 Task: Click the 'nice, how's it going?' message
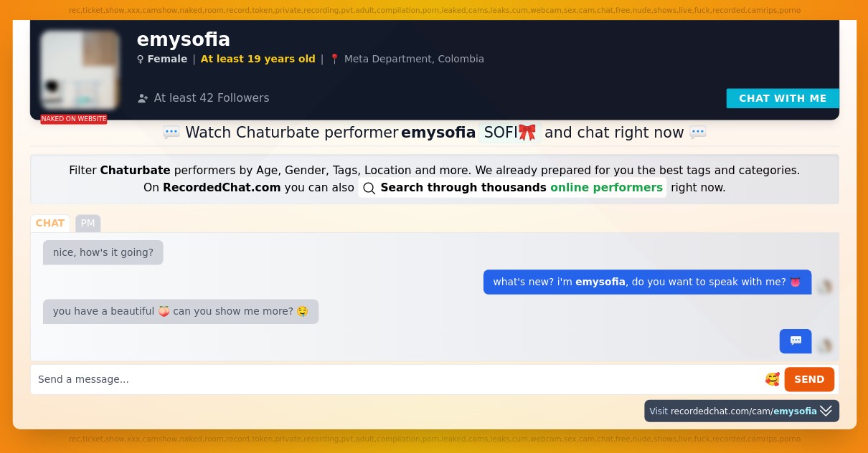pyautogui.click(x=103, y=252)
